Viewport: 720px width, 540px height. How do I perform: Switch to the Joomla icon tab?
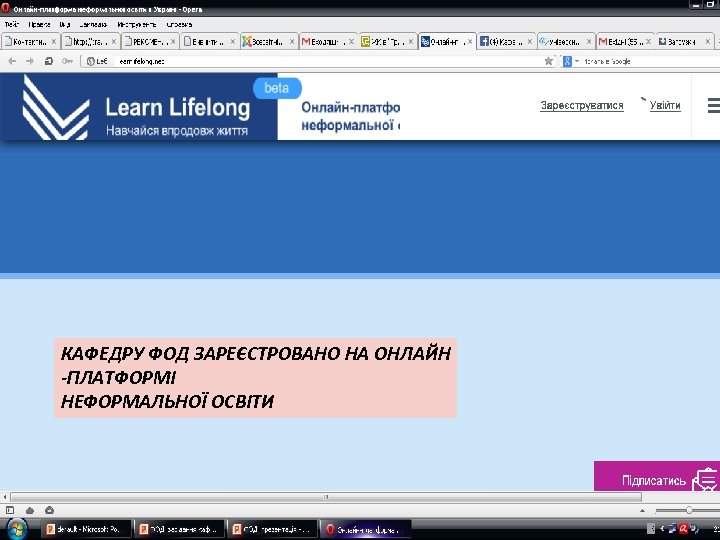[x=268, y=41]
